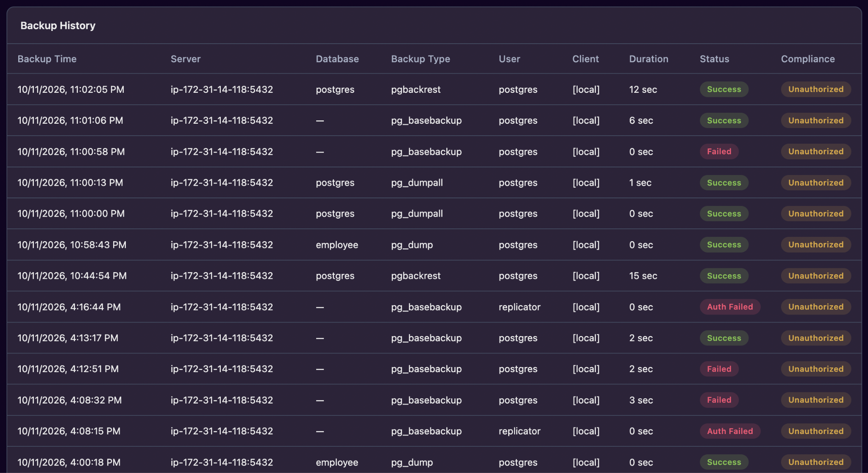Select postgres user in the 11:01:06 PM row

[x=518, y=120]
